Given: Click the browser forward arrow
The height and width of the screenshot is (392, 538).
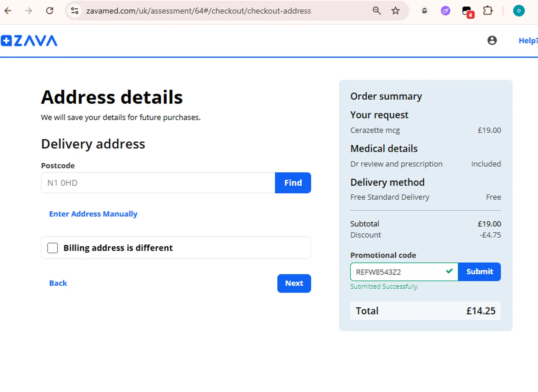Looking at the screenshot, I should coord(29,11).
